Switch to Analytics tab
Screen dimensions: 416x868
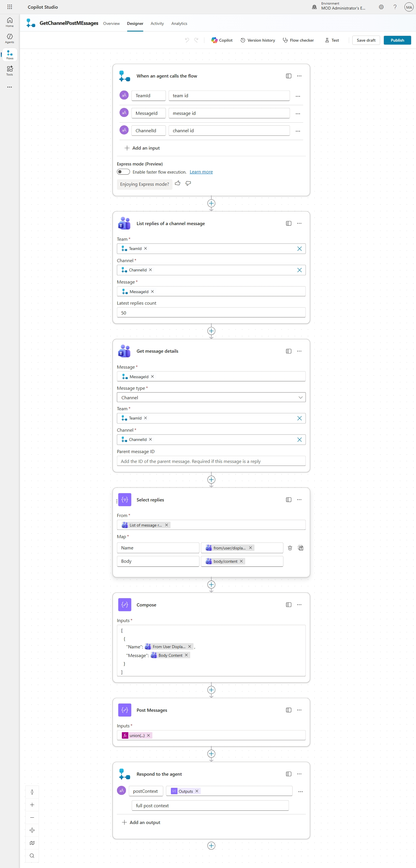(x=179, y=24)
